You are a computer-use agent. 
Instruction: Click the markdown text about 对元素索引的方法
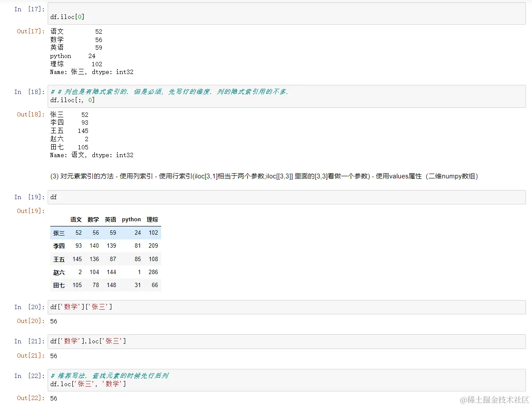(x=264, y=176)
